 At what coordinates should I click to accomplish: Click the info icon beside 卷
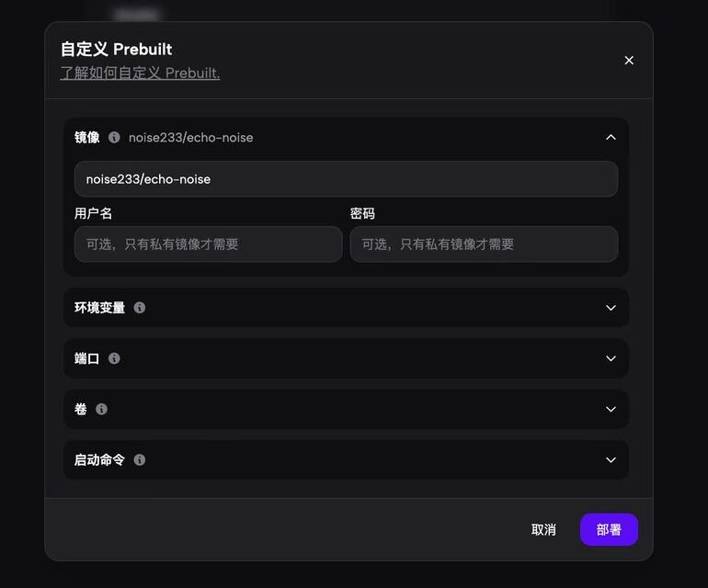pyautogui.click(x=101, y=409)
